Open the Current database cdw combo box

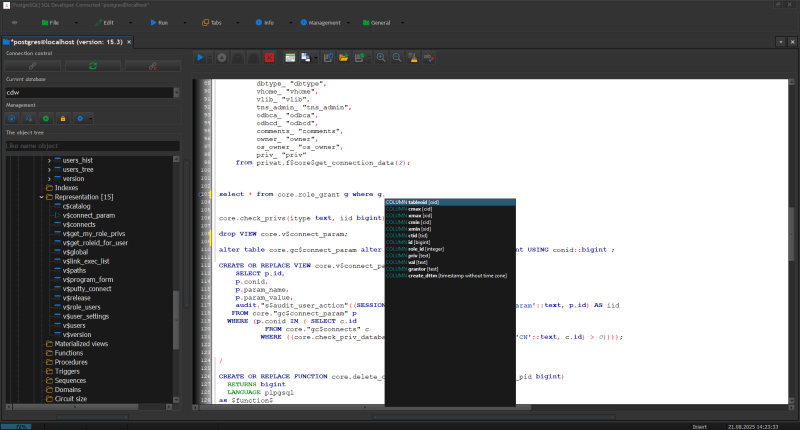[x=92, y=92]
